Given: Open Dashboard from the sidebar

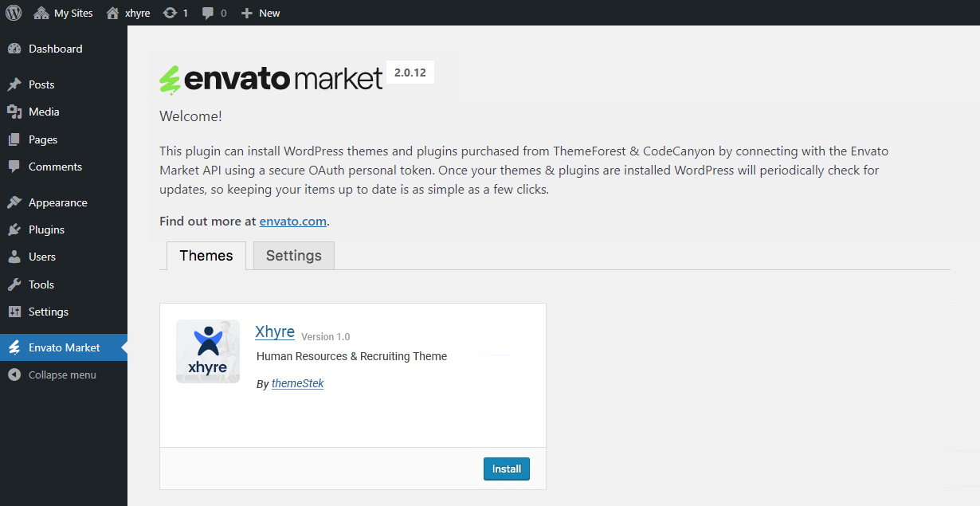Looking at the screenshot, I should pyautogui.click(x=55, y=49).
